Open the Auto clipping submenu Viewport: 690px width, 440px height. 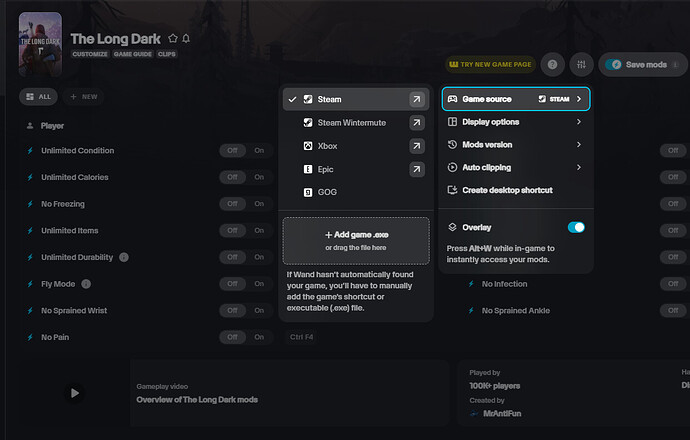coord(515,167)
